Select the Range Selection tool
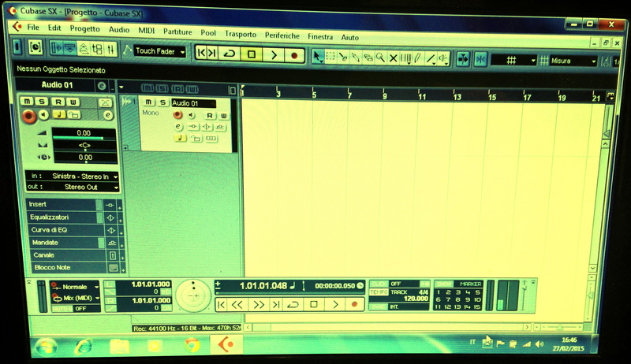 tap(330, 57)
